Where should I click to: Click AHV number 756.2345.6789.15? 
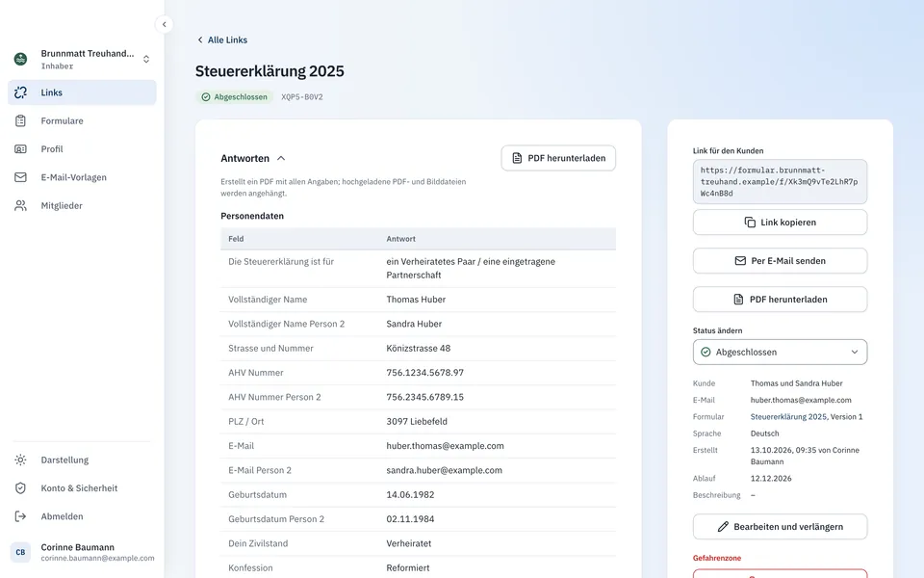click(x=424, y=397)
